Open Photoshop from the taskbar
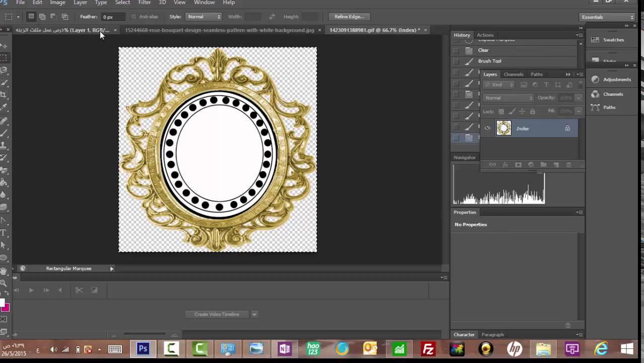 [143, 349]
